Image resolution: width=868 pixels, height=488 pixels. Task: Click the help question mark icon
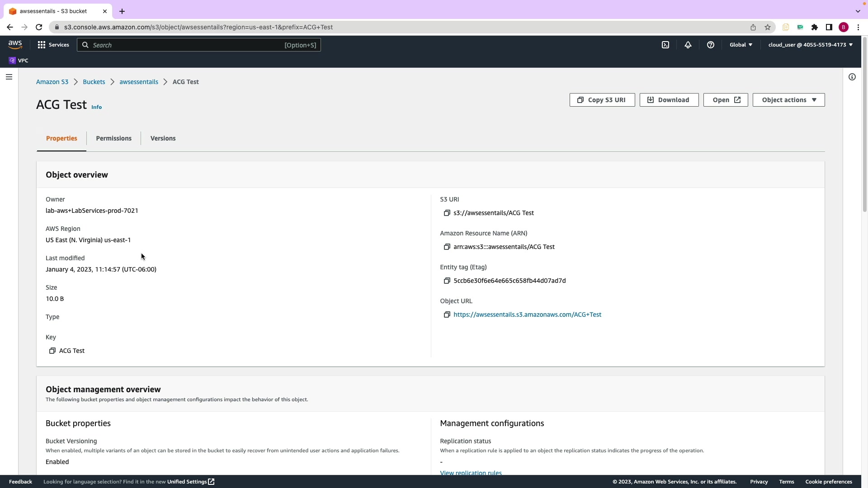(x=710, y=45)
